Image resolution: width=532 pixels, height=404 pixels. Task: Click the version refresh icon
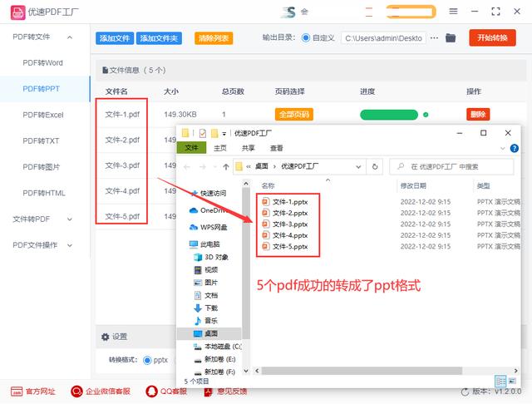coord(465,392)
